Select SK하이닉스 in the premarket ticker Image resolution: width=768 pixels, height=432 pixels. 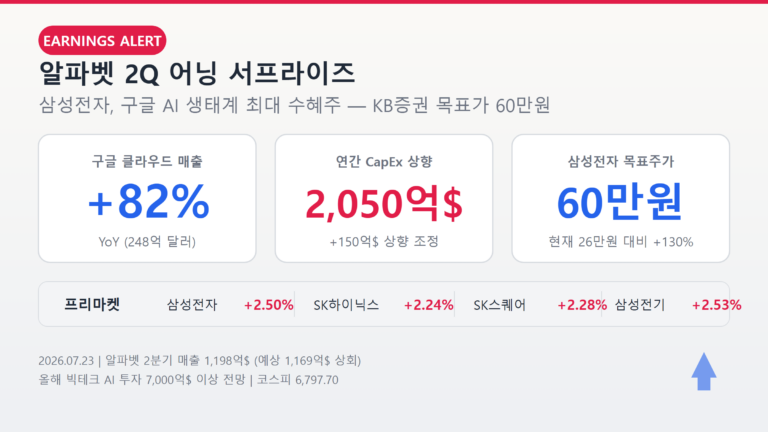tap(346, 305)
